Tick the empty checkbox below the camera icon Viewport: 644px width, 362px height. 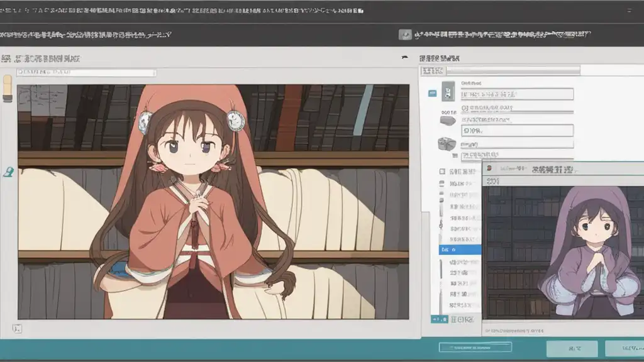[442, 171]
